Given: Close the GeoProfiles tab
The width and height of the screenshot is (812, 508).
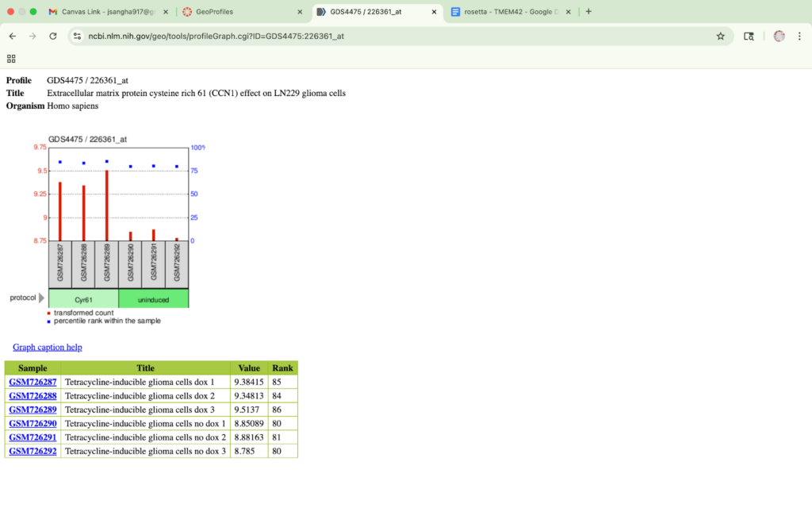Looking at the screenshot, I should (x=300, y=12).
